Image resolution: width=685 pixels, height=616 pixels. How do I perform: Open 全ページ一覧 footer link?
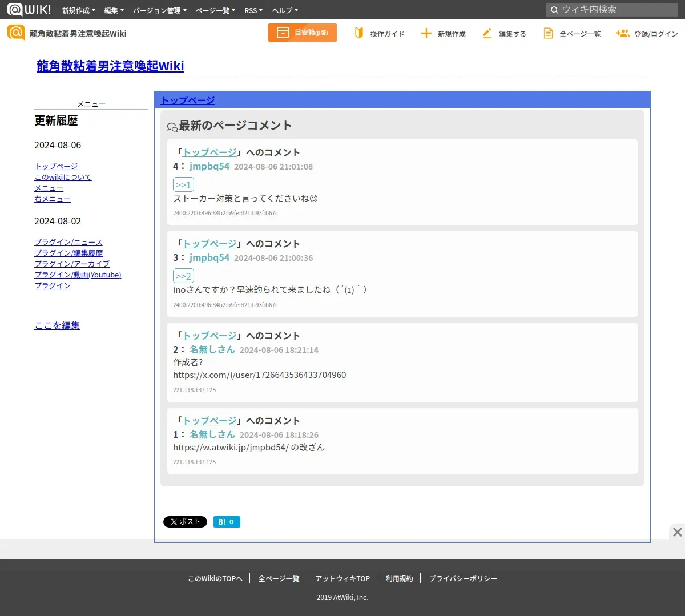click(279, 578)
